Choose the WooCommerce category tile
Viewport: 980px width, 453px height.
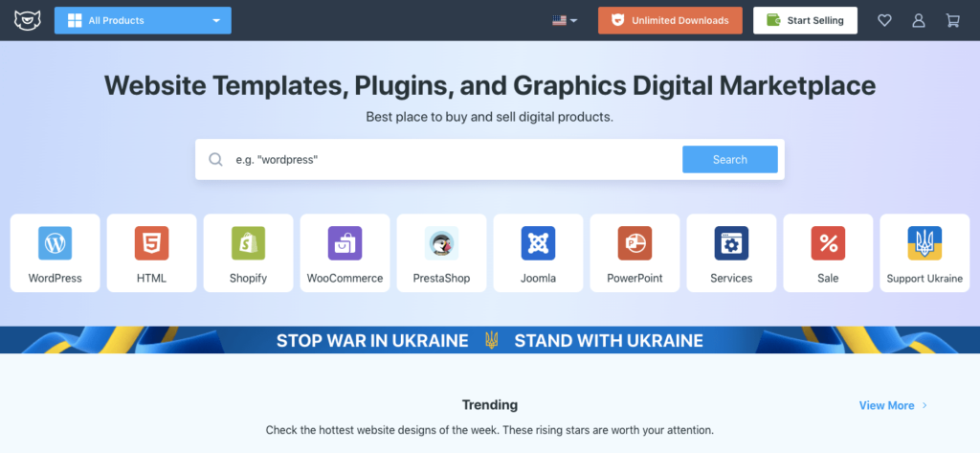[345, 253]
